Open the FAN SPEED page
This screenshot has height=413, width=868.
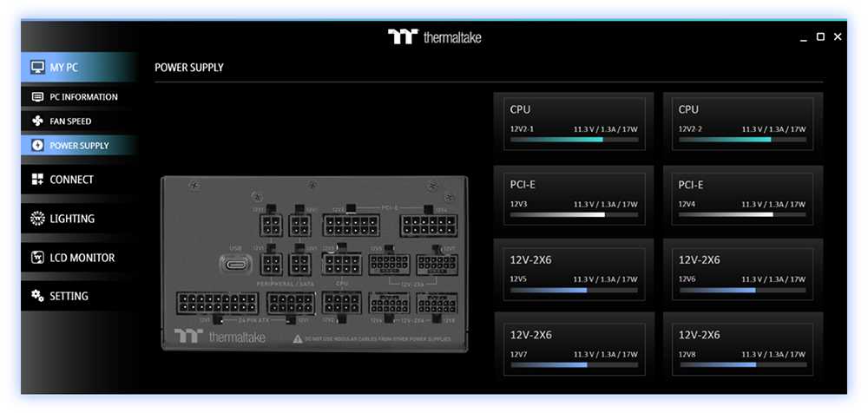pyautogui.click(x=79, y=121)
